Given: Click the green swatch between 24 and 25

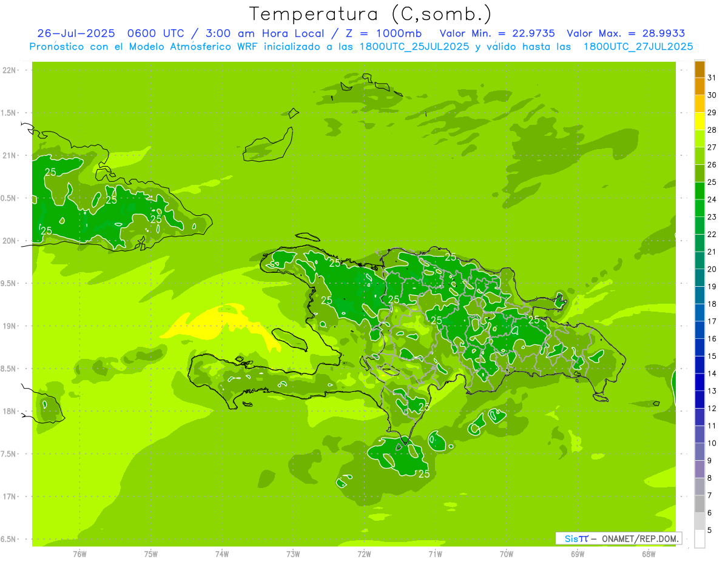Looking at the screenshot, I should 699,191.
